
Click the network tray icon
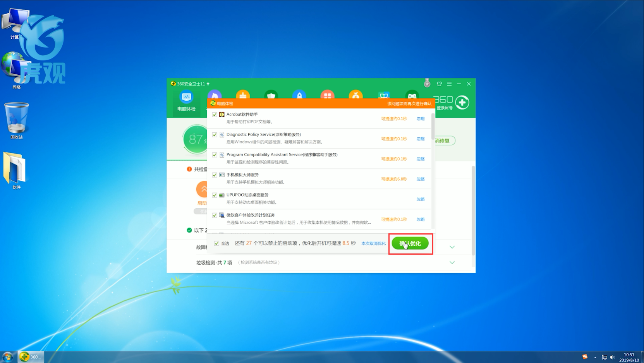coord(604,357)
